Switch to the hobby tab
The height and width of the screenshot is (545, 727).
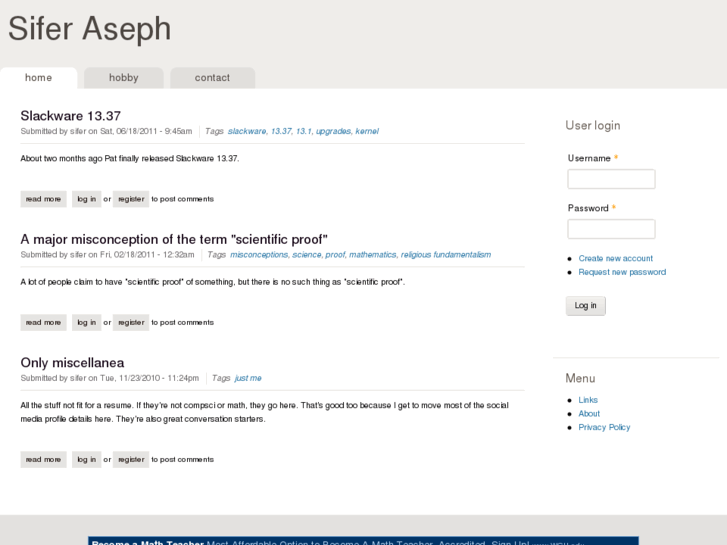[124, 78]
